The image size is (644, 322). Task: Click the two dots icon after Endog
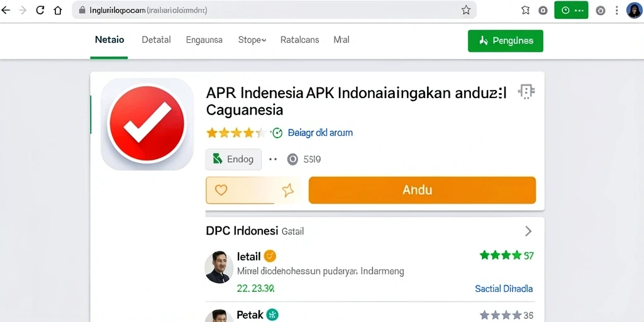pos(273,159)
